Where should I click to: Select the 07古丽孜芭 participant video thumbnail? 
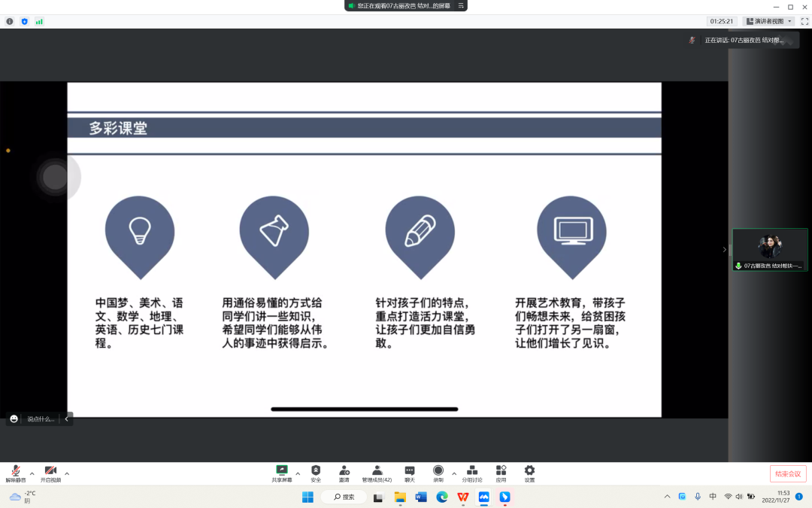point(770,249)
